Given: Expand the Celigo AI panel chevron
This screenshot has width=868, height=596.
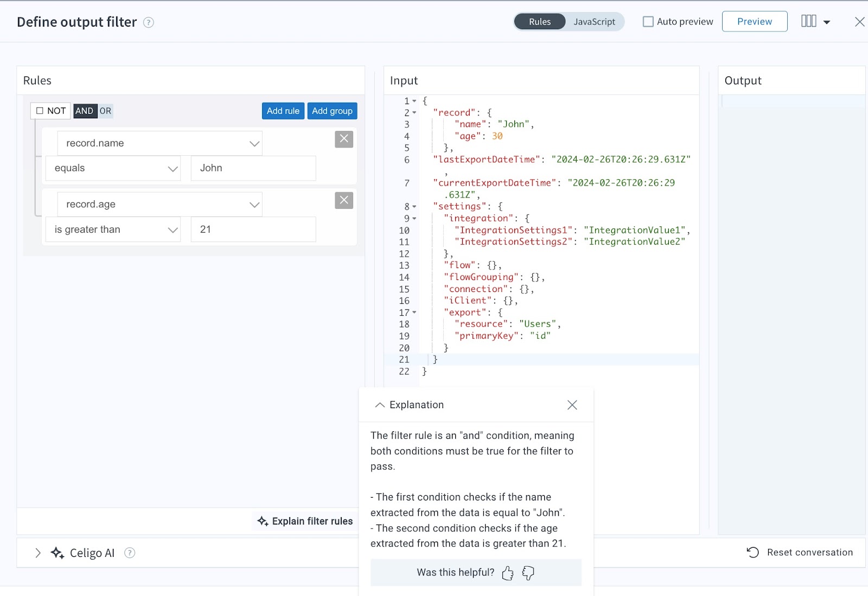Looking at the screenshot, I should [x=37, y=553].
